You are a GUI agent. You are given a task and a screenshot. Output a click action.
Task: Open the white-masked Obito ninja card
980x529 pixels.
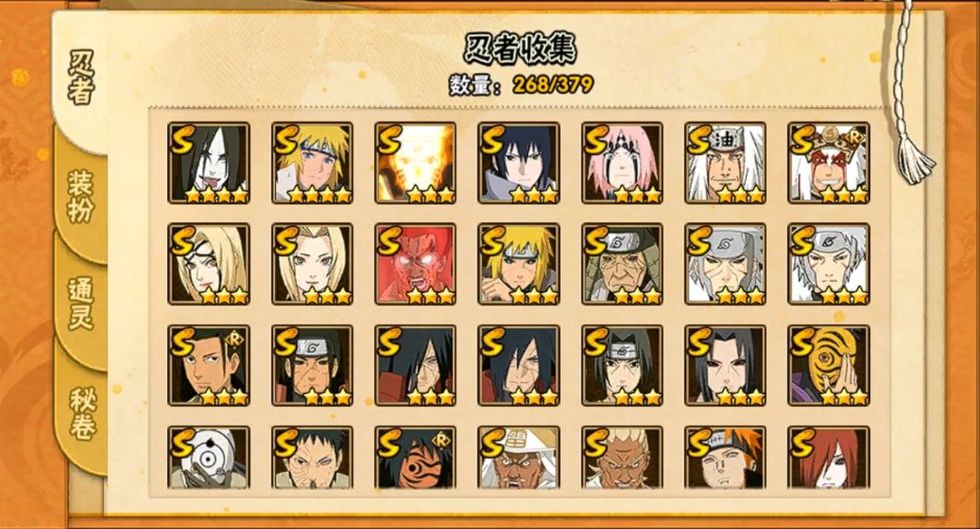point(209,457)
